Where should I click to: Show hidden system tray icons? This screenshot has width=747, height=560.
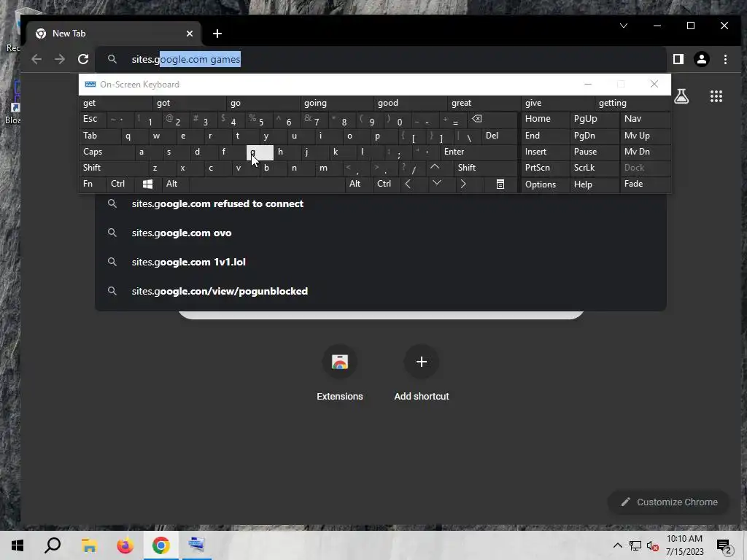(x=617, y=545)
